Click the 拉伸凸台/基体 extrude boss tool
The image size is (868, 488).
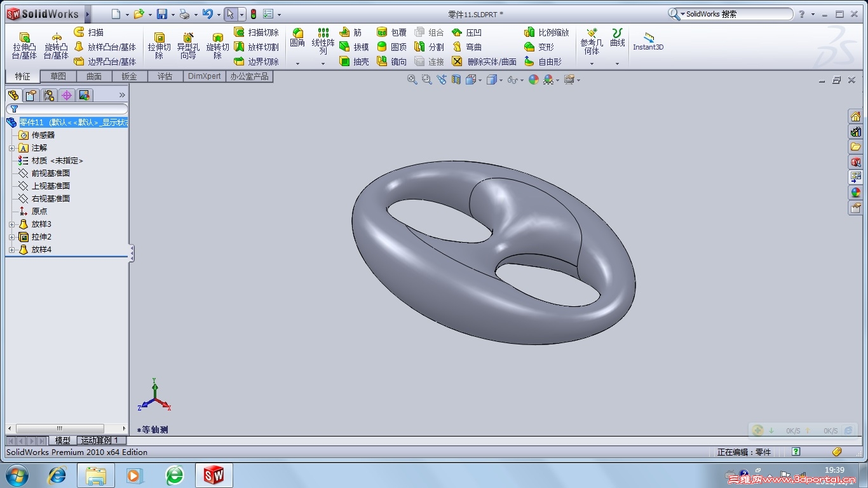24,46
